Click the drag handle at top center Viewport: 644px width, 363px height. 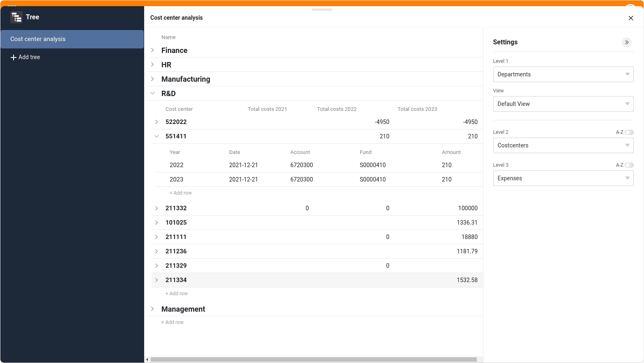tap(322, 9)
